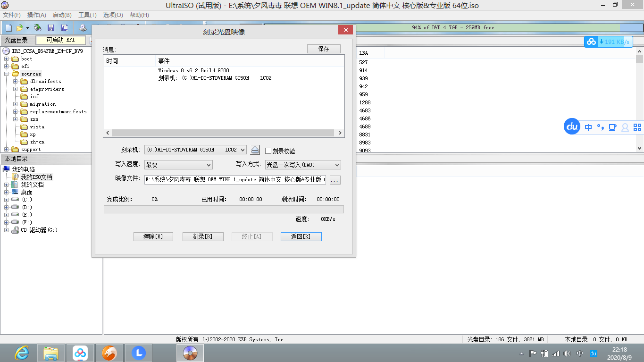Viewport: 644px width, 362px height.
Task: Click the 保存 button
Action: (x=324, y=49)
